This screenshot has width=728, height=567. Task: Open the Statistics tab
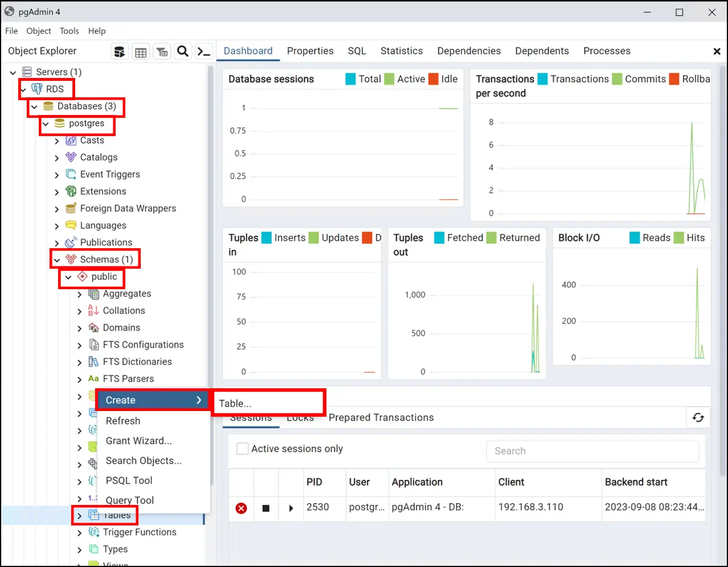point(402,51)
